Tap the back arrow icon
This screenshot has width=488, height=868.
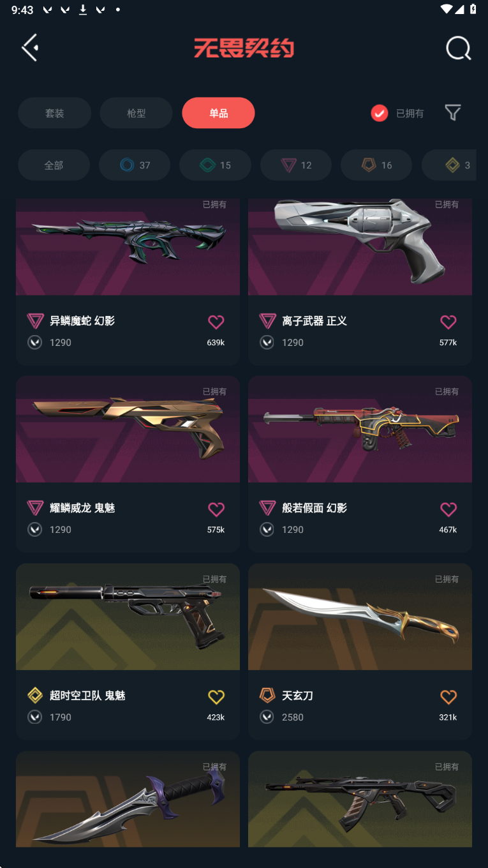[30, 48]
